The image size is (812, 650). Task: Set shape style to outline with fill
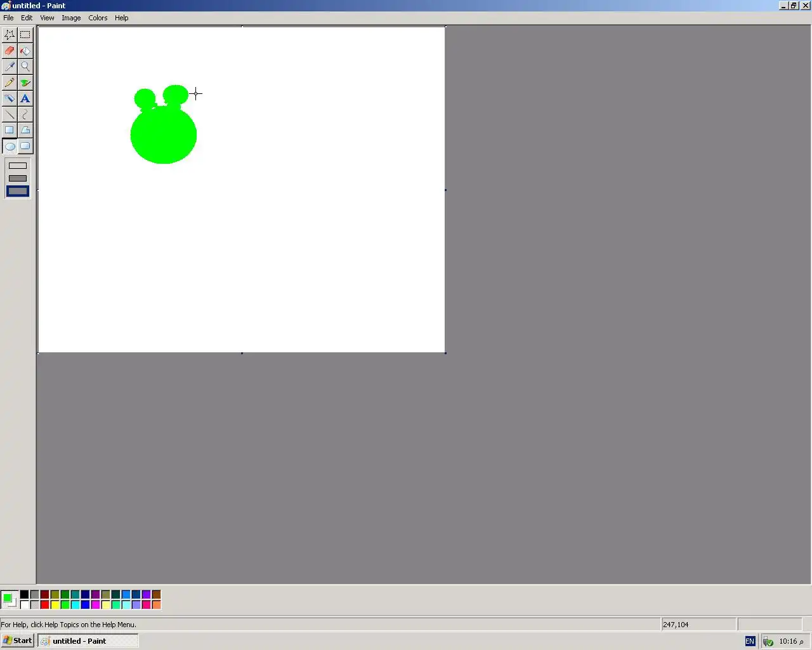click(18, 178)
